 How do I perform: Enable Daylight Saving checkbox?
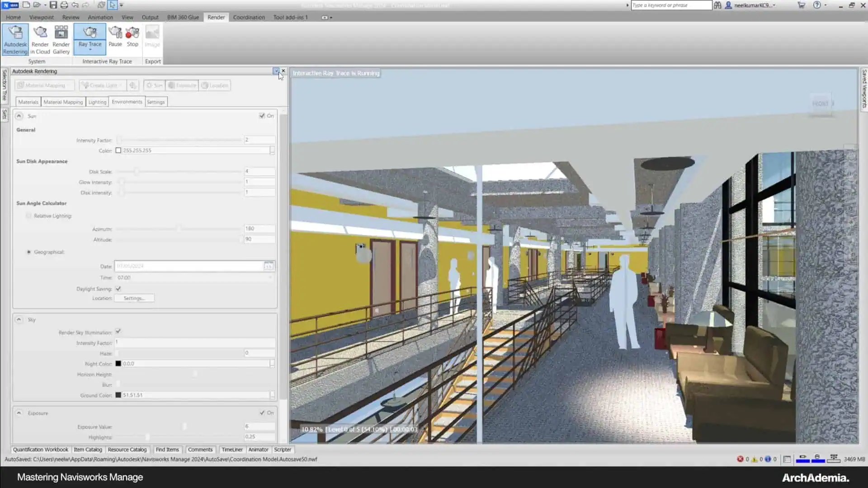118,288
